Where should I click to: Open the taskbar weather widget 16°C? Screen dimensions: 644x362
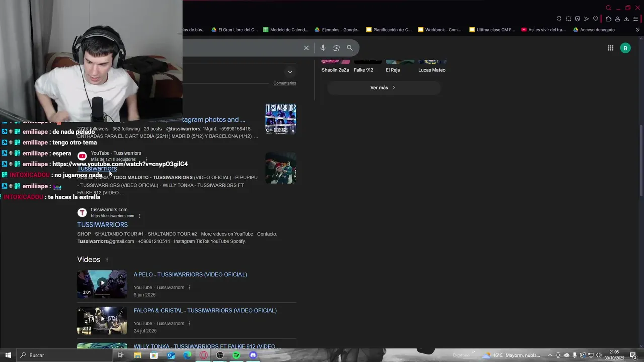pos(512,355)
